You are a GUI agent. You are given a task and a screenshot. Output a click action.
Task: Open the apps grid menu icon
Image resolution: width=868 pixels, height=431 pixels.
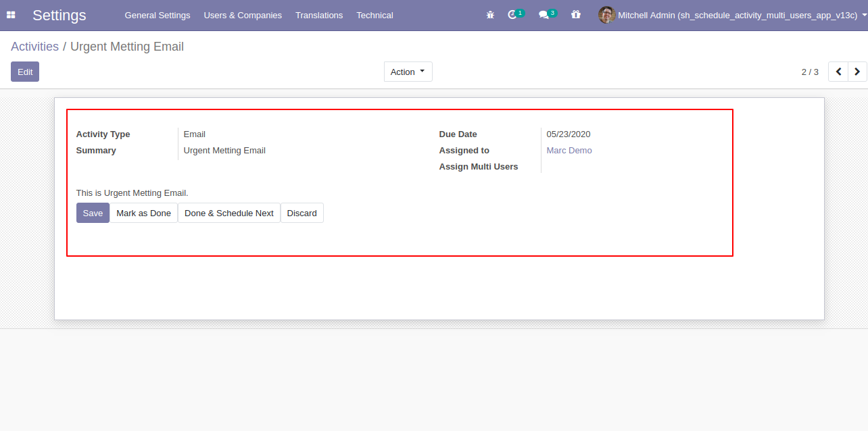(11, 15)
